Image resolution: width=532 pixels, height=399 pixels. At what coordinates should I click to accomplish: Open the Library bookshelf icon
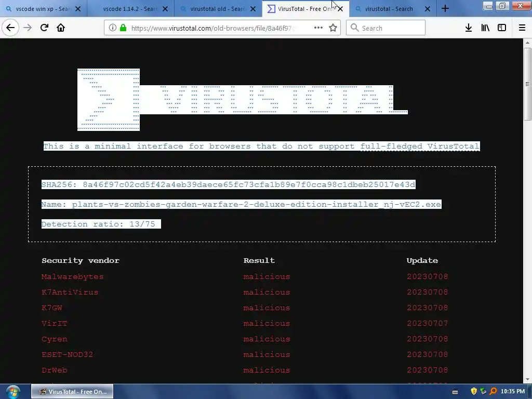(x=485, y=28)
